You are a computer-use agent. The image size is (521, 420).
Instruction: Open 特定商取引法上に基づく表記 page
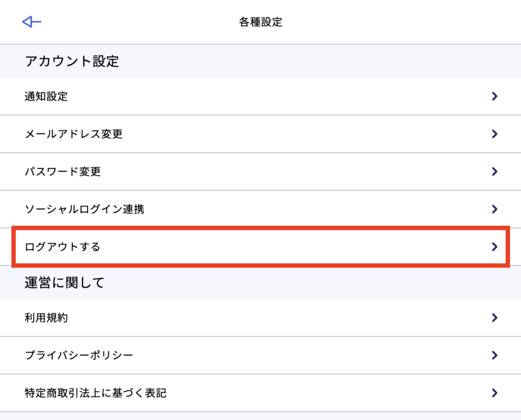click(x=96, y=393)
